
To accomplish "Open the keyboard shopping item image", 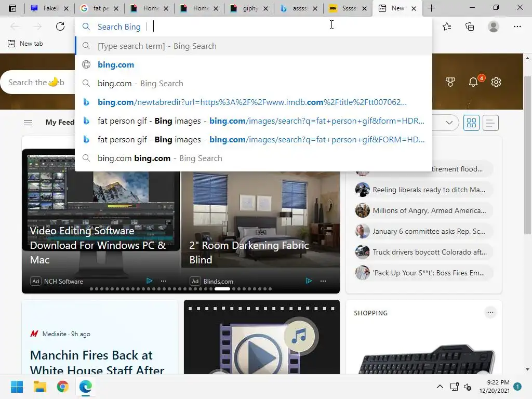I will [x=426, y=360].
